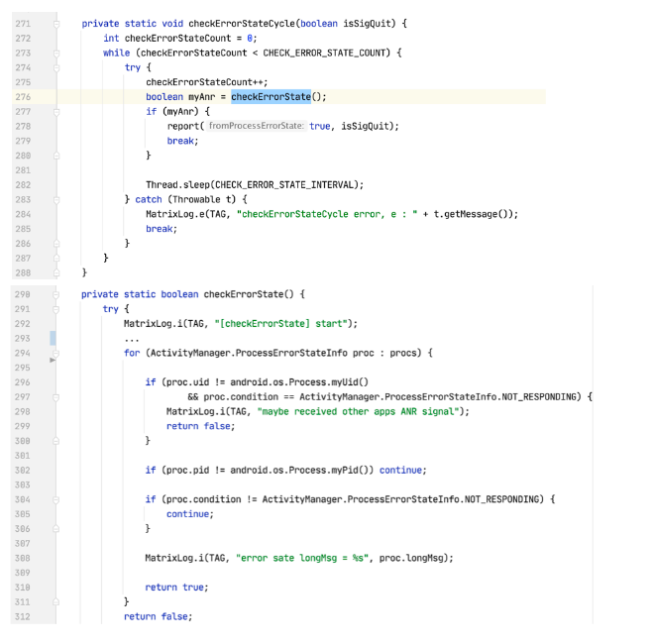Click "maybe received other apps ANR signal" string

pos(359,411)
